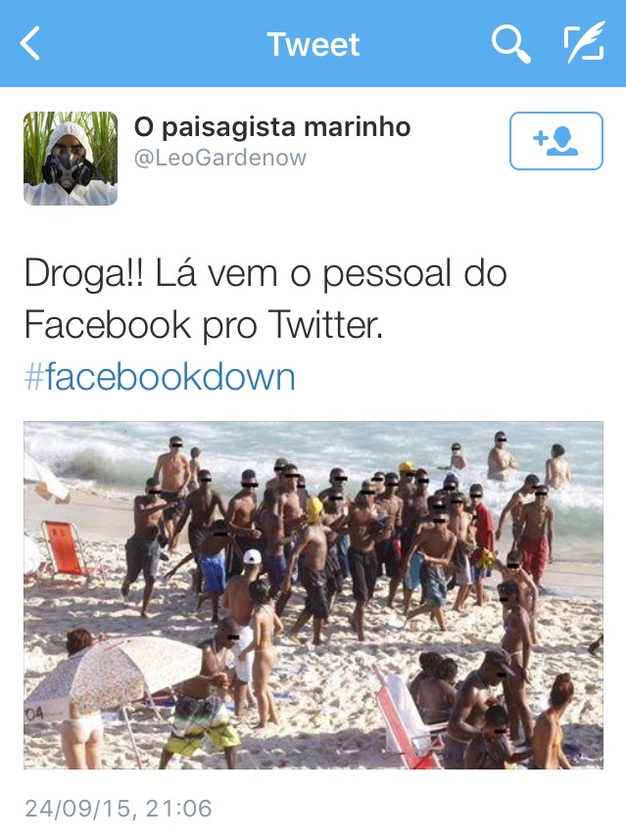Tap the 'Tweet' header title
Viewport: 626px width, 840px height.
(313, 44)
